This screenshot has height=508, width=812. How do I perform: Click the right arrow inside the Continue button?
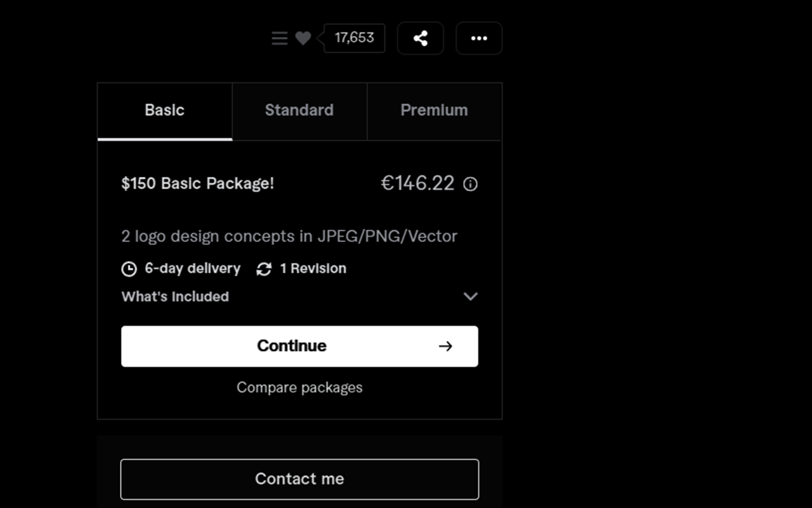click(445, 346)
